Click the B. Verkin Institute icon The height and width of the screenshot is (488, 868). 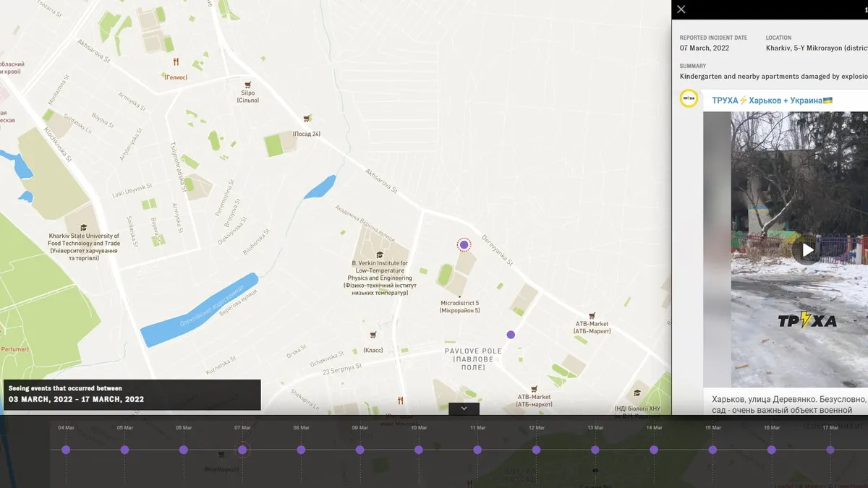[x=380, y=254]
